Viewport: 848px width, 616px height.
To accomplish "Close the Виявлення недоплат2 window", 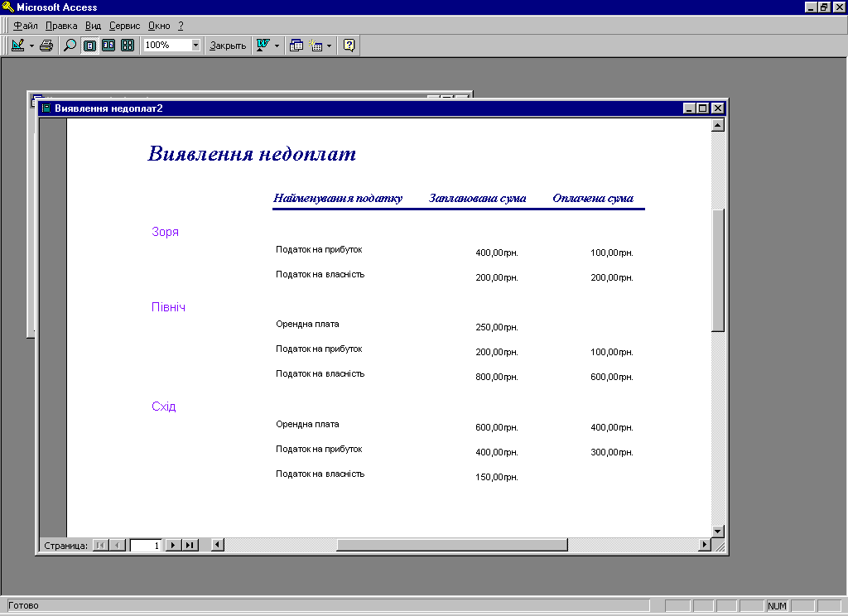I will [718, 108].
